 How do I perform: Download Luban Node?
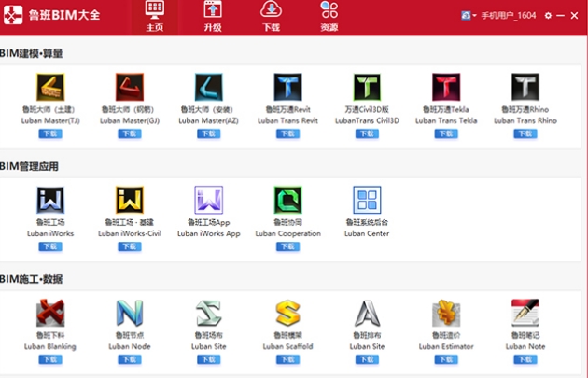click(130, 359)
